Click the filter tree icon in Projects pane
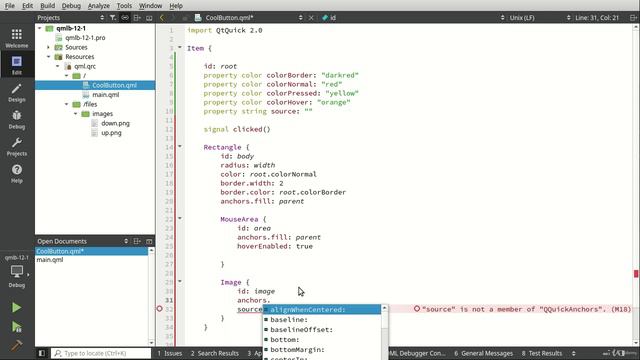Screen dimensions: 640x360 (113, 18)
